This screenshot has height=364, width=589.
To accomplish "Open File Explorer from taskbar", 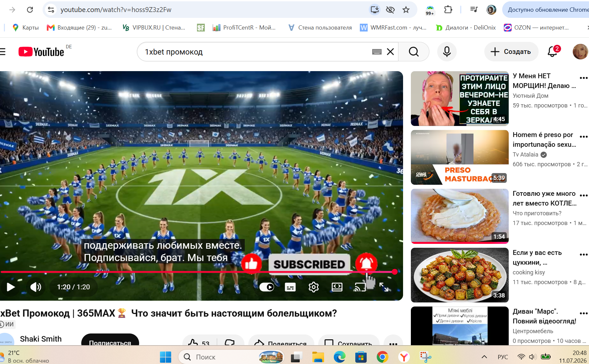I will tap(318, 357).
